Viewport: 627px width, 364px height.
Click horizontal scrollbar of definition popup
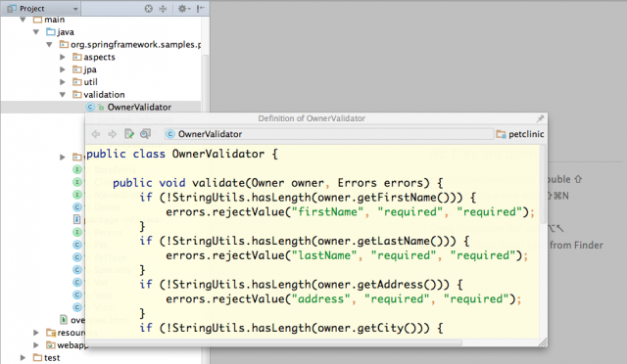[274, 342]
